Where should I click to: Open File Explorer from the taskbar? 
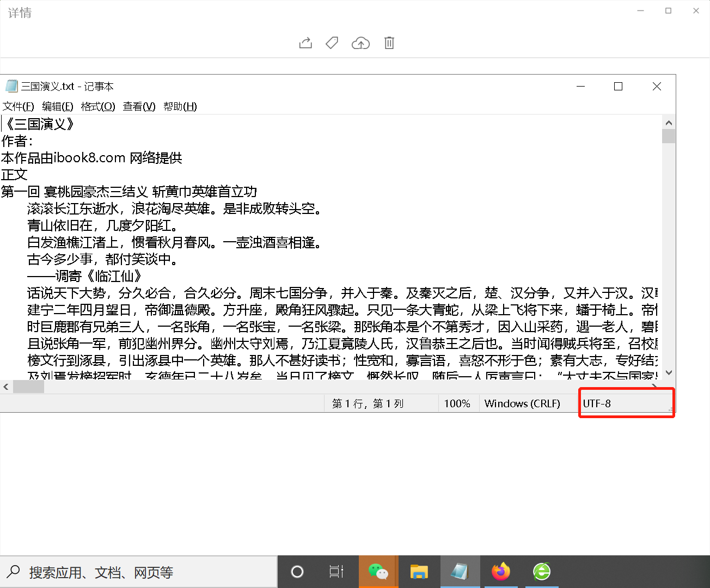[419, 572]
